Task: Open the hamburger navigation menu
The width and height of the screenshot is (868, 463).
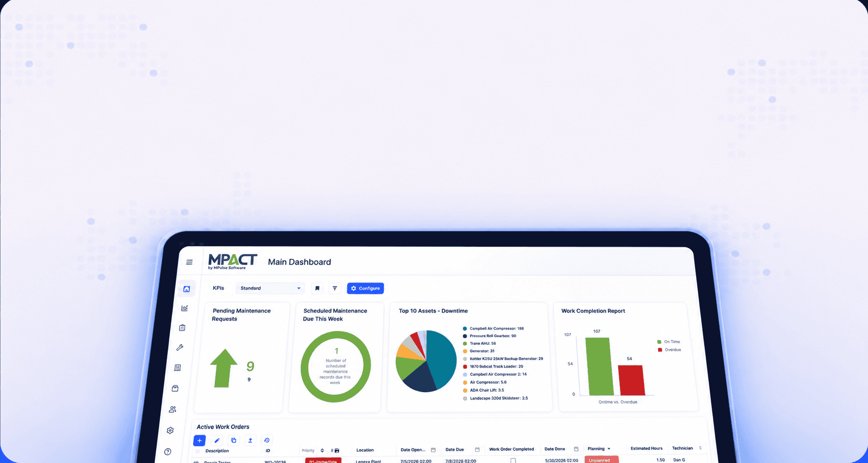Action: click(190, 262)
